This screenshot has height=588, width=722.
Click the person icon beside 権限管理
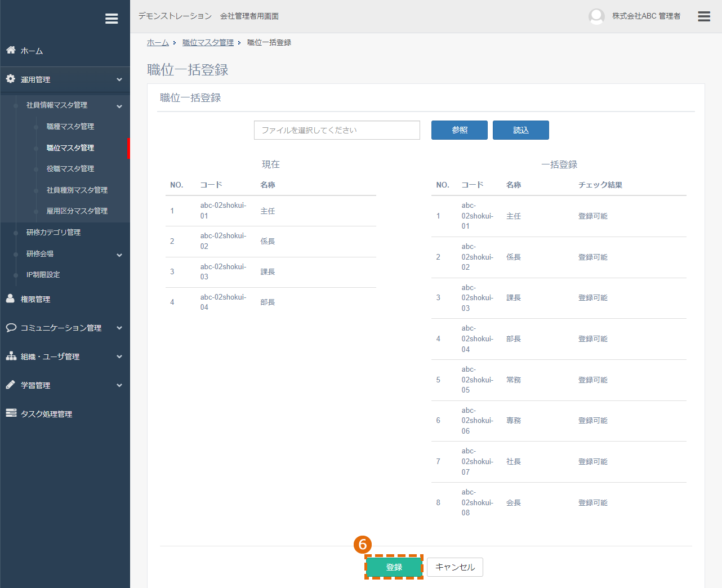[11, 299]
